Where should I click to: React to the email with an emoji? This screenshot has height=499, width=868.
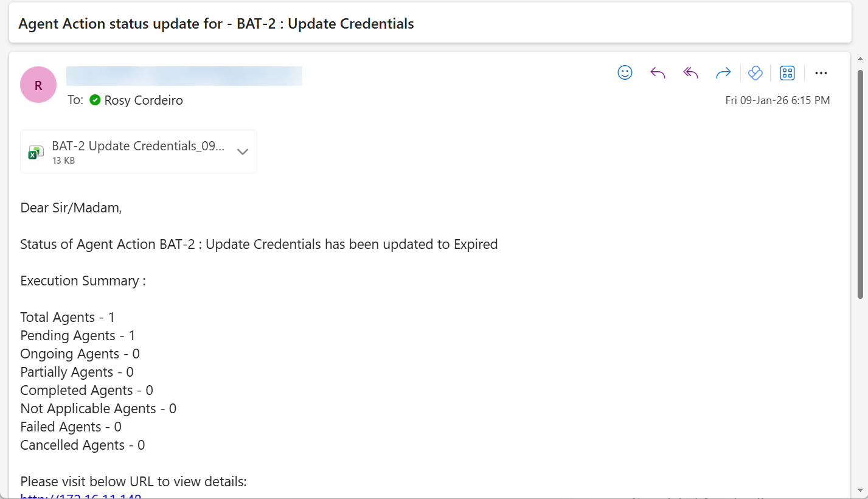click(625, 73)
